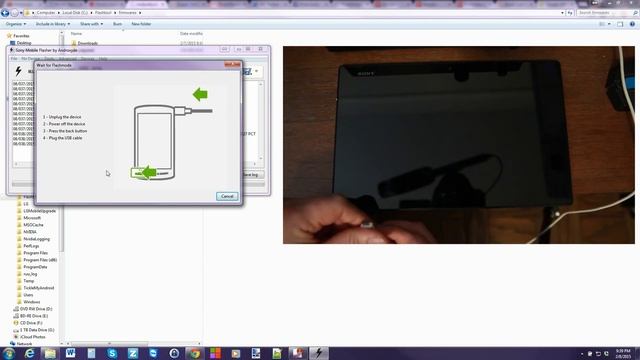The width and height of the screenshot is (640, 360).
Task: Open the Help menu in Sony Mobile Flasher
Action: 103,59
